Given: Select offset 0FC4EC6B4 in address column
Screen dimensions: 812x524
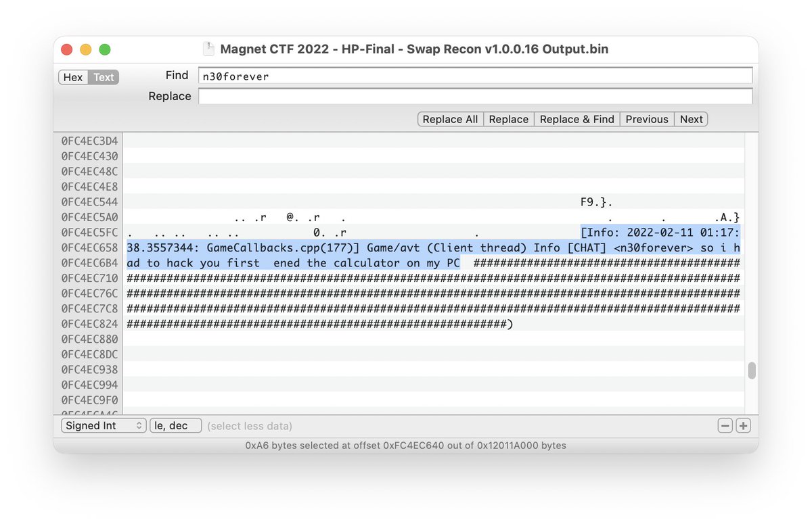Looking at the screenshot, I should [x=89, y=262].
